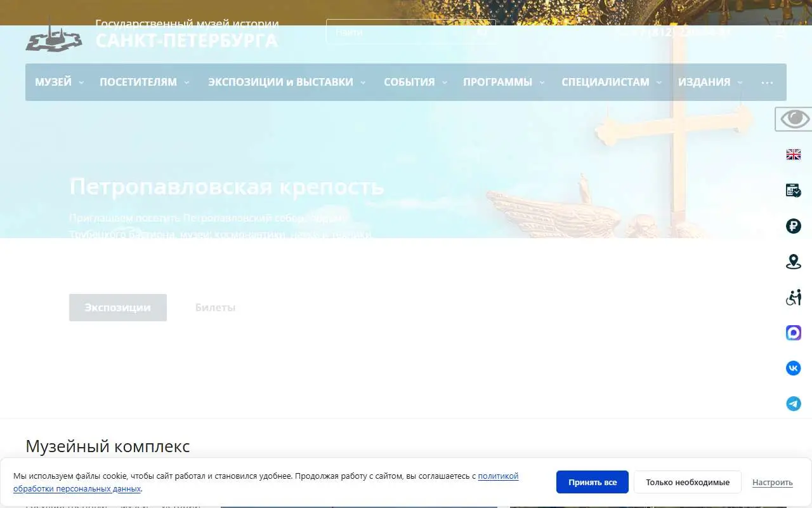Click the Найти search field
The width and height of the screenshot is (812, 508).
pyautogui.click(x=410, y=31)
